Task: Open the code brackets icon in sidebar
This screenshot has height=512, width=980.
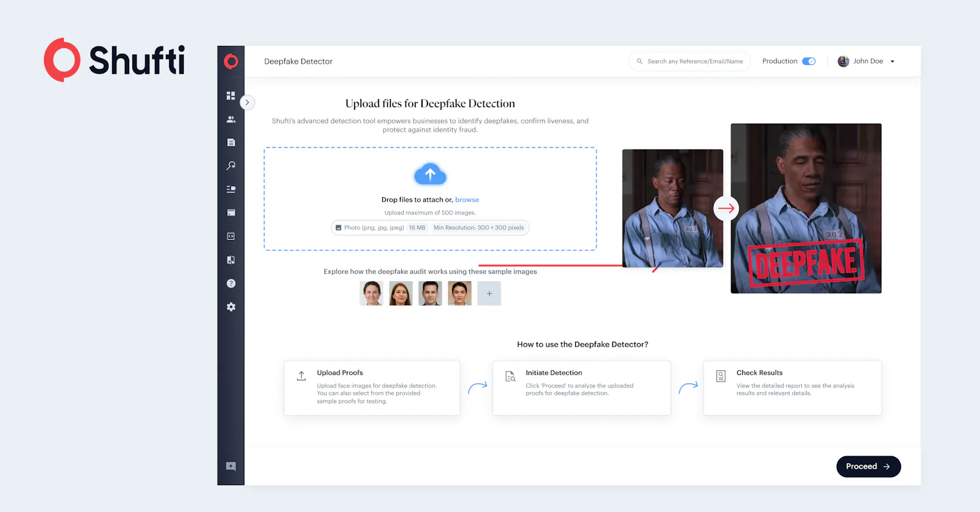Action: [x=231, y=236]
